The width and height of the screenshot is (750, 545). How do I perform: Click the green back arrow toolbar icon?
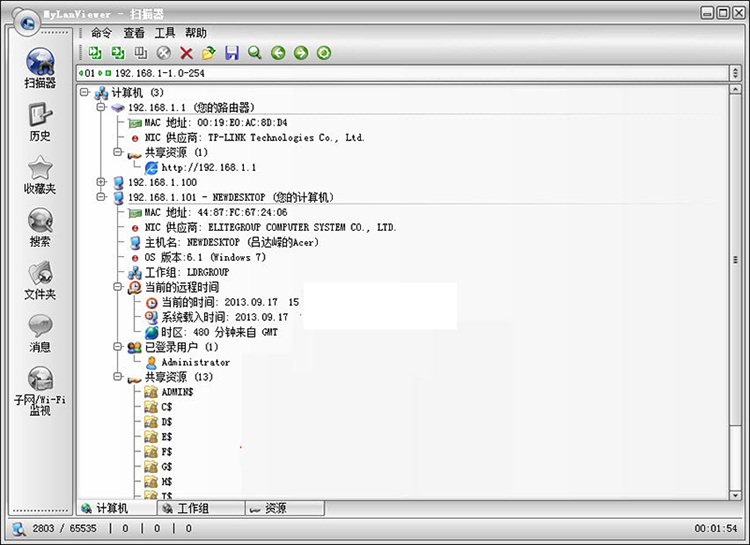click(278, 53)
